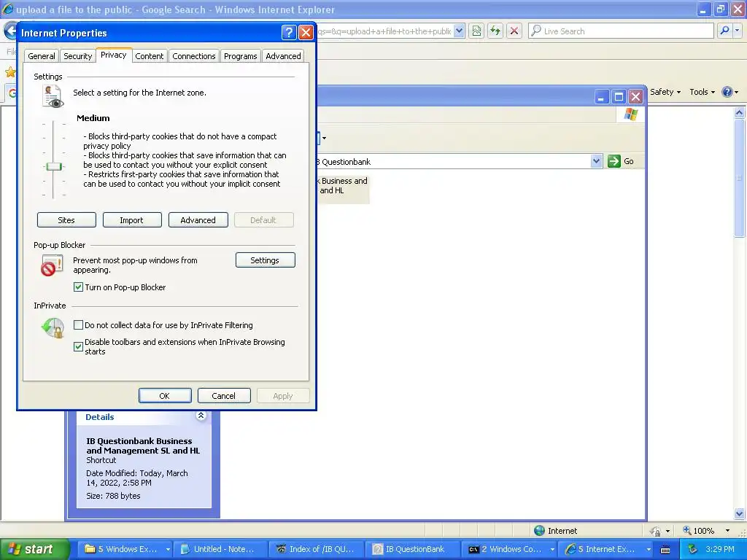
Task: Click the Sites button
Action: [66, 220]
